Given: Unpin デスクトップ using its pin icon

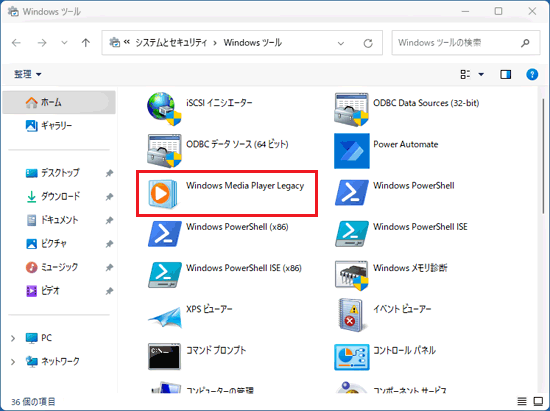Looking at the screenshot, I should click(x=109, y=173).
